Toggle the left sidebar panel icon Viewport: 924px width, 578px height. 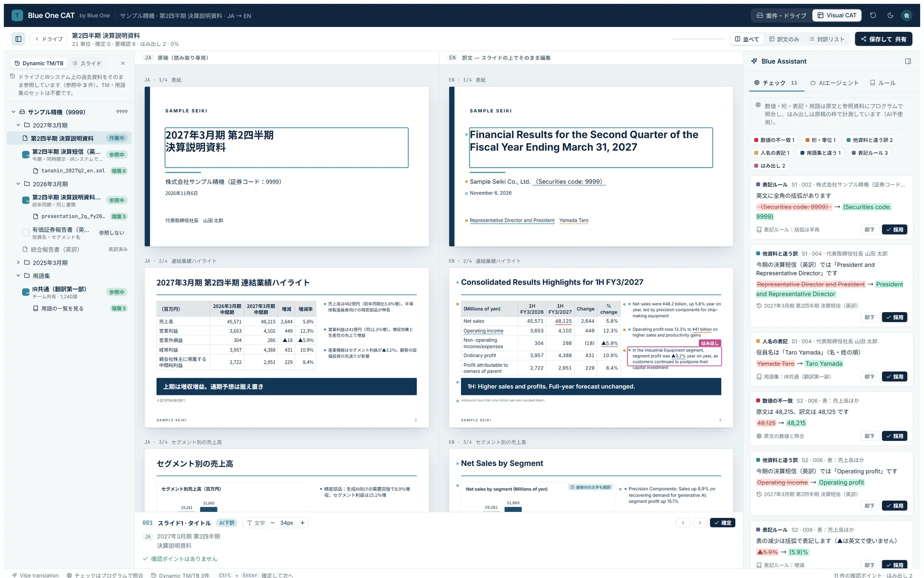(x=18, y=39)
